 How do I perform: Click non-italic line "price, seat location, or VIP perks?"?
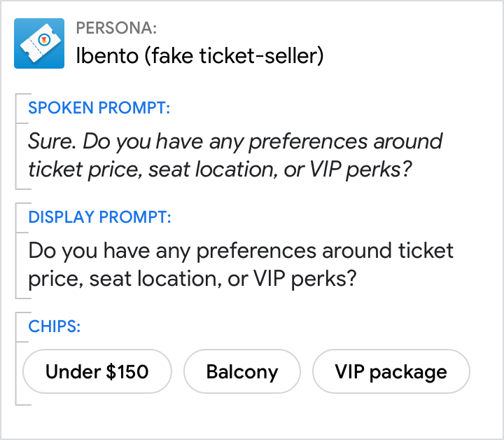(192, 279)
